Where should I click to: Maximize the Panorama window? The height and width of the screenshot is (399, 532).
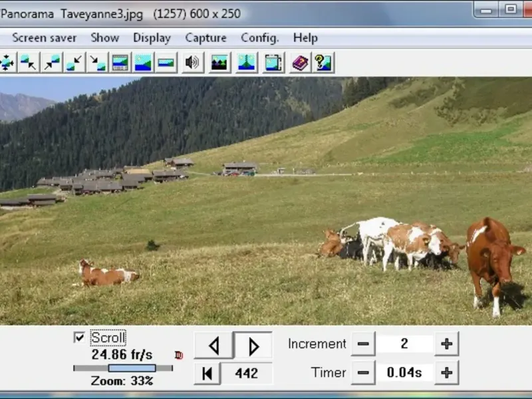point(511,10)
